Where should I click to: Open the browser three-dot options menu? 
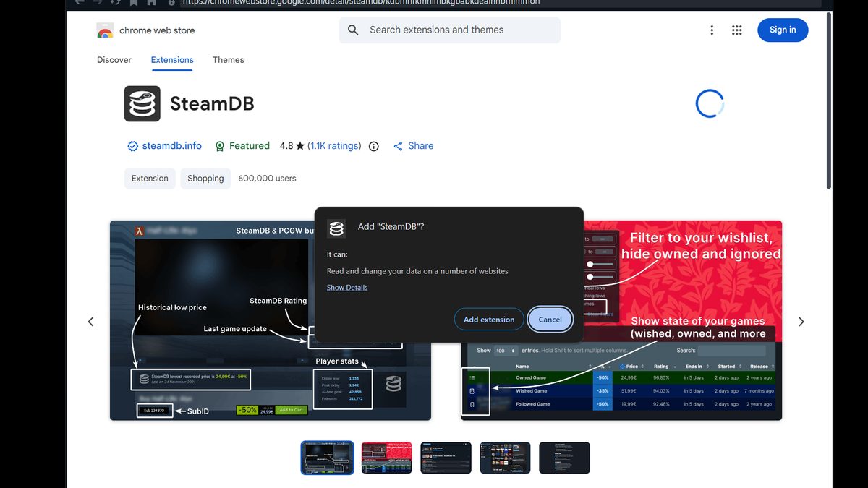click(x=712, y=30)
